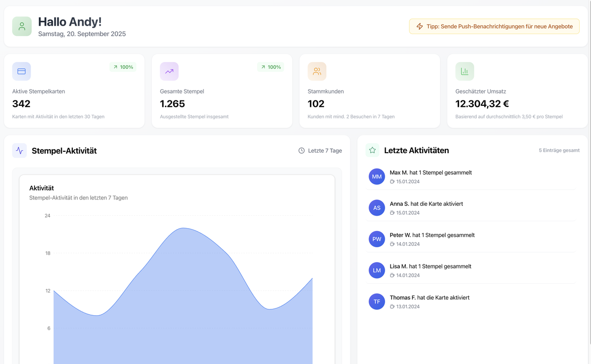Select Peter W.'s PW avatar circle
Viewport: 591px width, 364px height.
pyautogui.click(x=377, y=239)
